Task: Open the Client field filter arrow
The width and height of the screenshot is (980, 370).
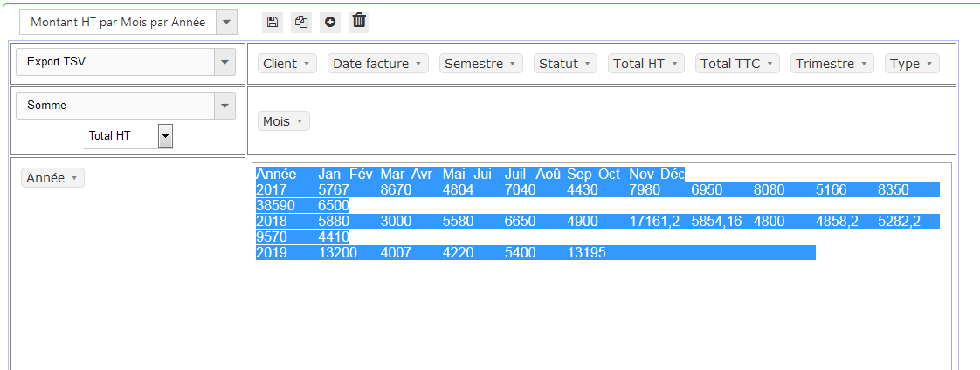Action: 307,64
